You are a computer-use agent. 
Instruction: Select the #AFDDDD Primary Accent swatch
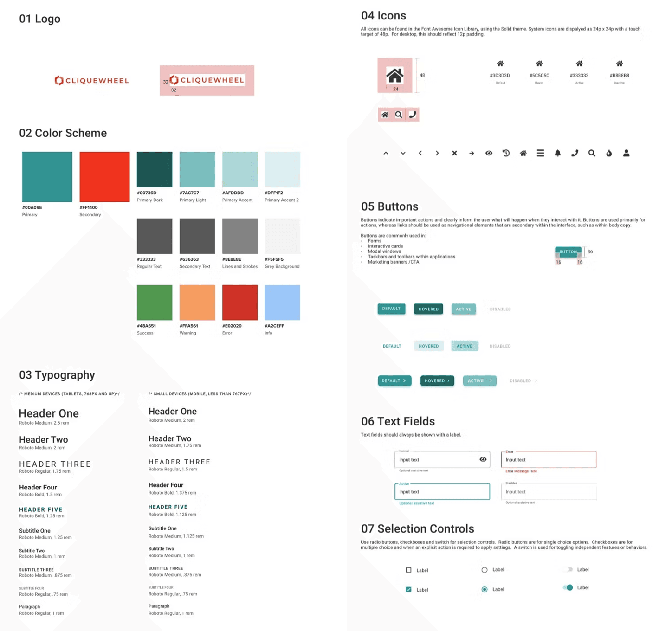pyautogui.click(x=240, y=169)
